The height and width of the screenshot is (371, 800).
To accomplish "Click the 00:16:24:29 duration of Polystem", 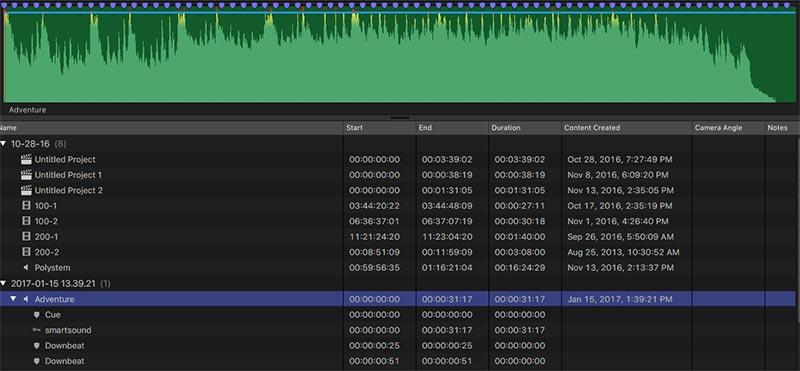I will [x=520, y=267].
